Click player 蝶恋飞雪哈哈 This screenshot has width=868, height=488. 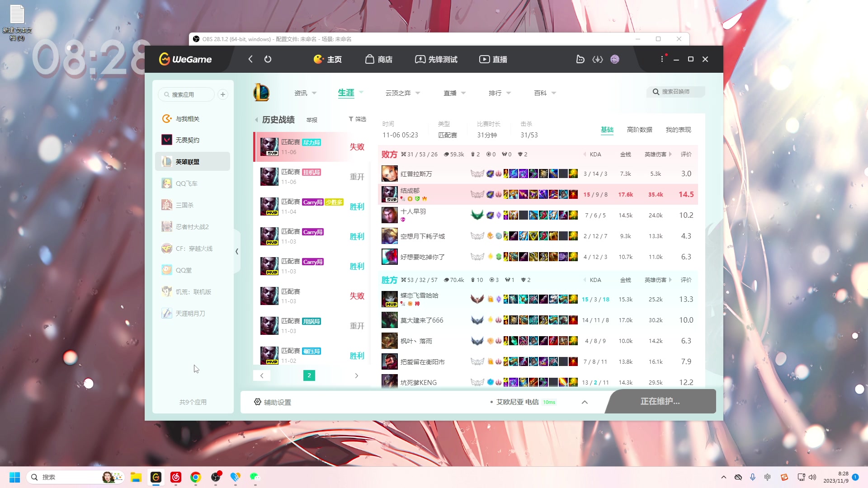tap(419, 296)
